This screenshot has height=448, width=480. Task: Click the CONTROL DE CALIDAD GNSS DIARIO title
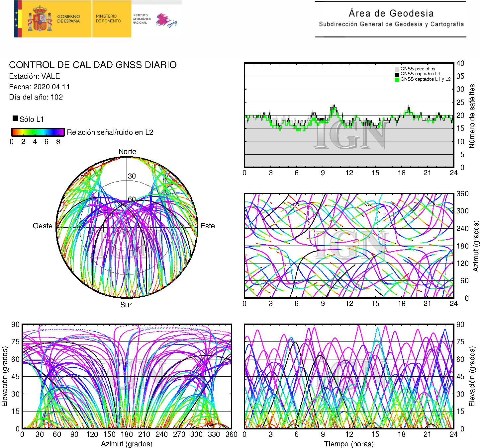93,65
